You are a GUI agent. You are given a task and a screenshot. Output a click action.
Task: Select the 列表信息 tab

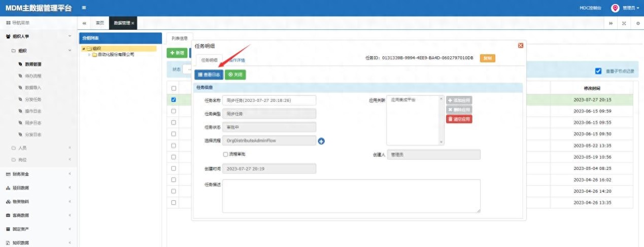point(180,38)
